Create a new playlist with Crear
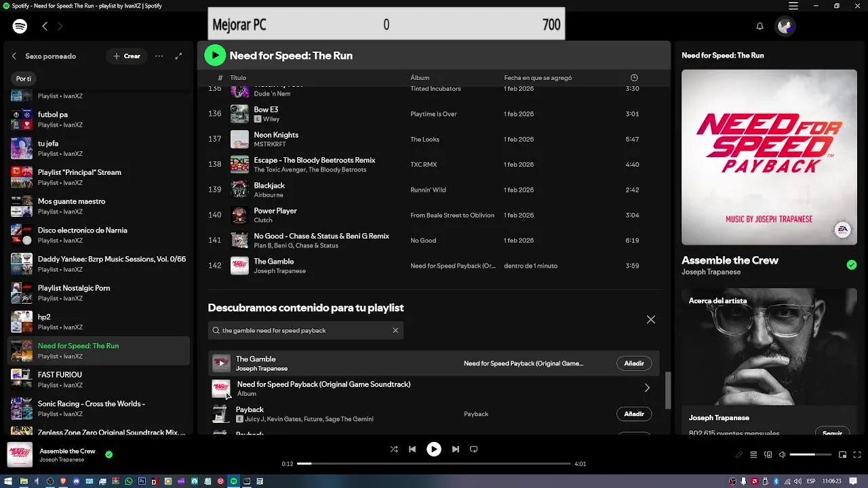 [x=126, y=56]
